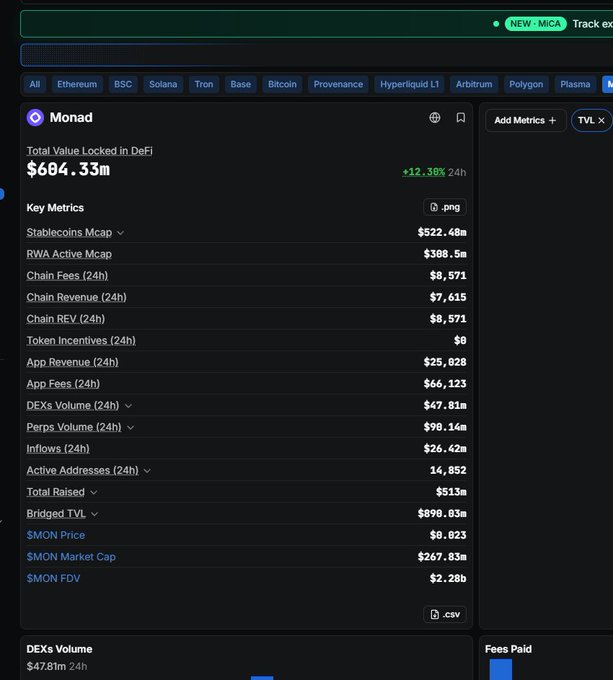Image resolution: width=613 pixels, height=680 pixels.
Task: Open the Add Metrics selector
Action: coord(525,120)
